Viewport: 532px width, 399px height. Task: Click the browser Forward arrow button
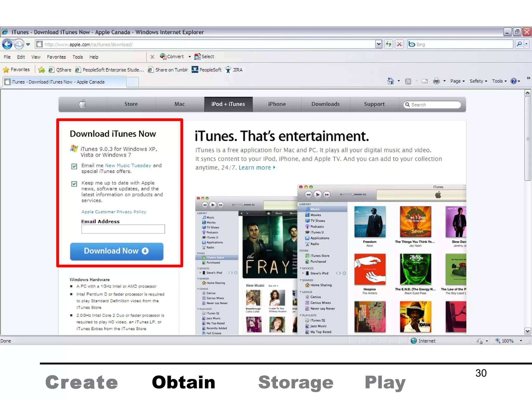(19, 44)
